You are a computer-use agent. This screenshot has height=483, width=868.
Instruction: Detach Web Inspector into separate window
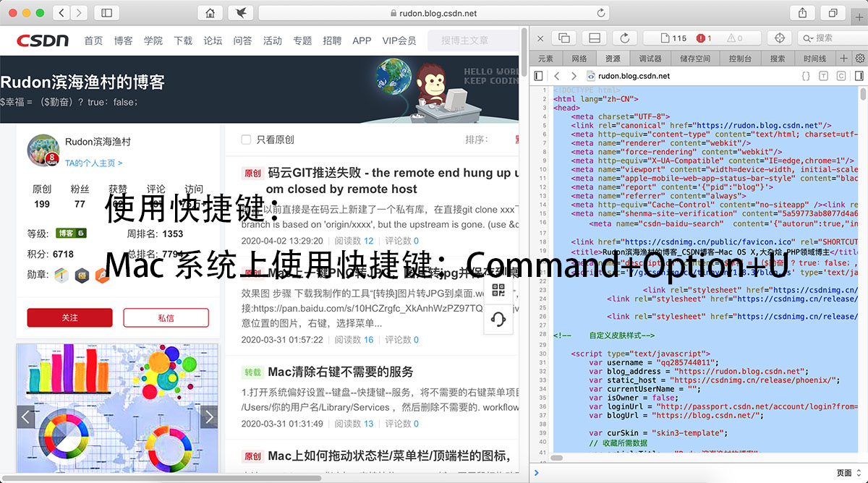(x=565, y=38)
